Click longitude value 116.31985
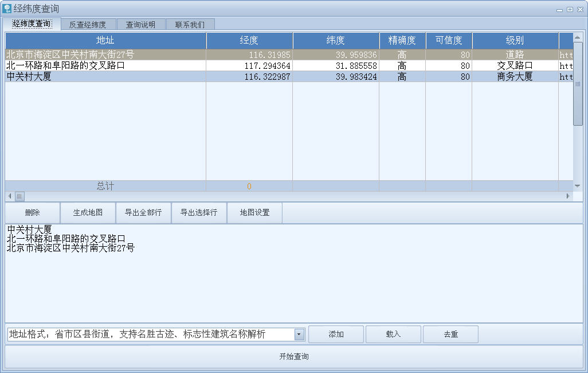This screenshot has width=588, height=373. click(x=269, y=55)
